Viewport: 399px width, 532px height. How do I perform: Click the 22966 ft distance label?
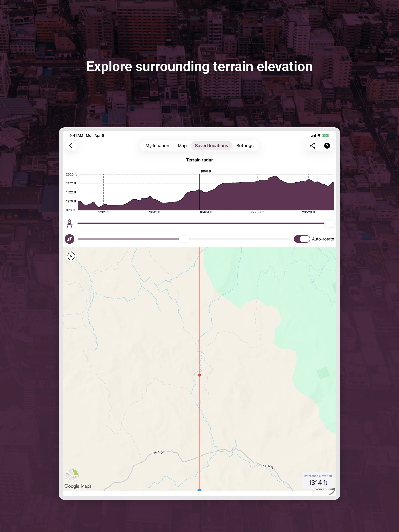click(257, 212)
